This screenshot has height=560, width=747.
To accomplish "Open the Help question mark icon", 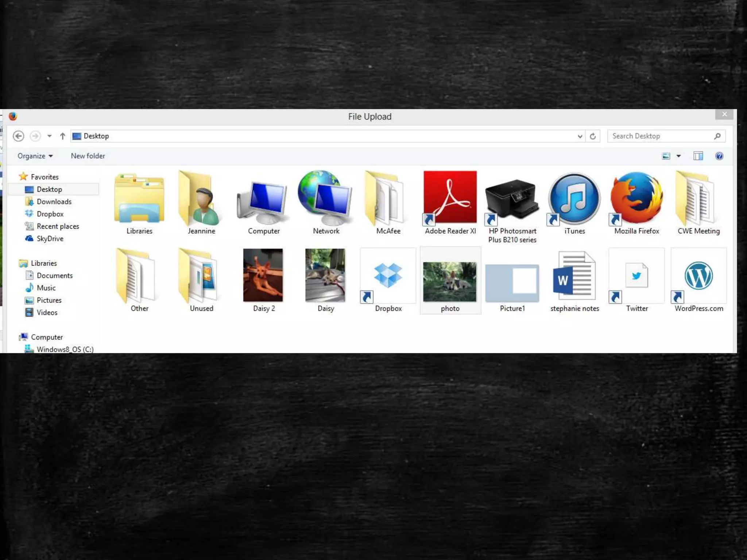I will [719, 156].
